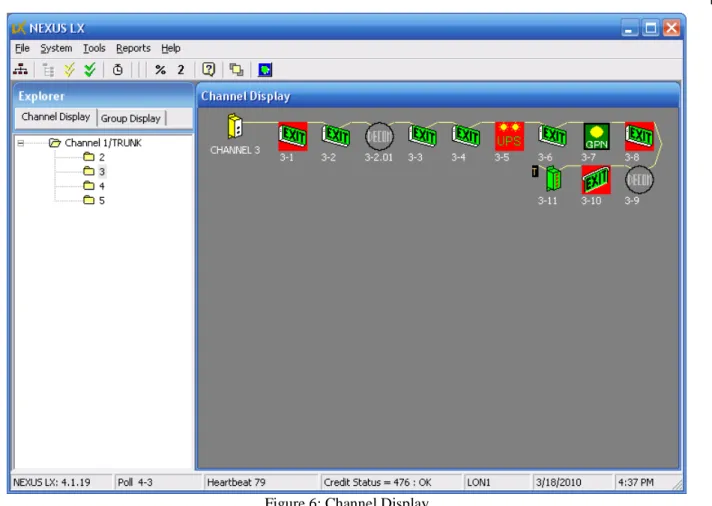Close the NEXUS LX window
The height and width of the screenshot is (506, 712).
click(x=672, y=28)
